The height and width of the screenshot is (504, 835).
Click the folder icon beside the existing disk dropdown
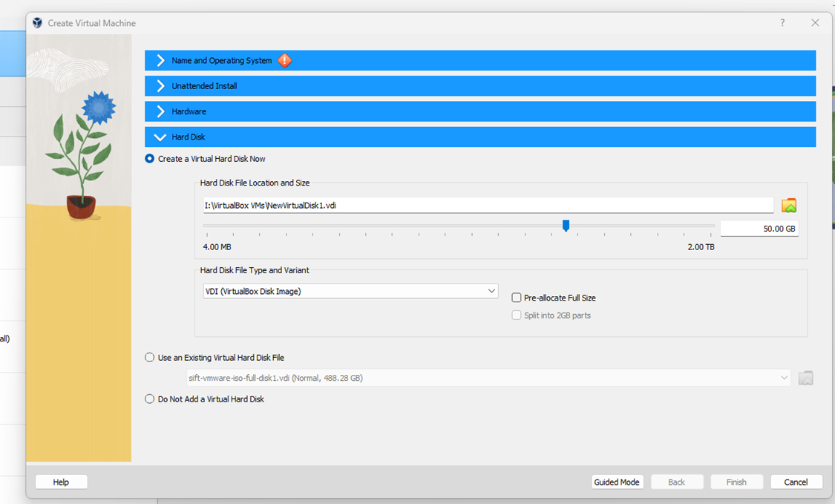tap(805, 377)
